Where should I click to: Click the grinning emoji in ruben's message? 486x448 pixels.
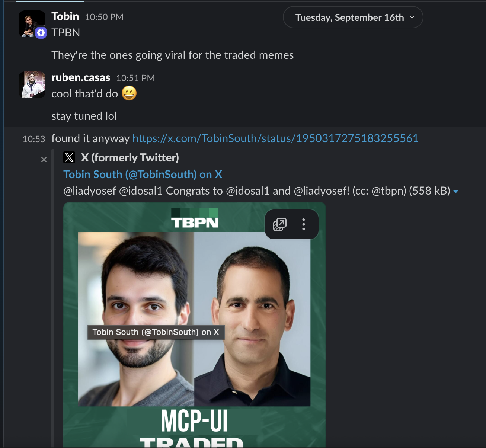pos(129,93)
